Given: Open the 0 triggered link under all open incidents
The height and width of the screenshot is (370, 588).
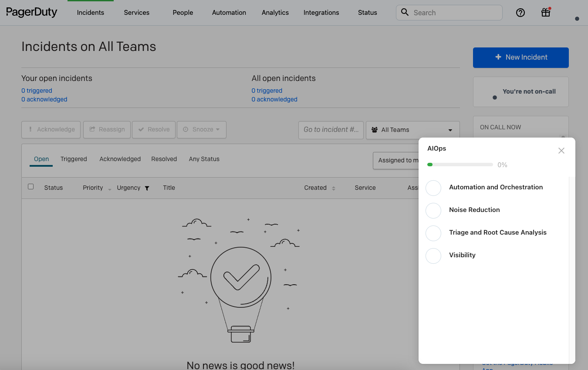Looking at the screenshot, I should (267, 91).
